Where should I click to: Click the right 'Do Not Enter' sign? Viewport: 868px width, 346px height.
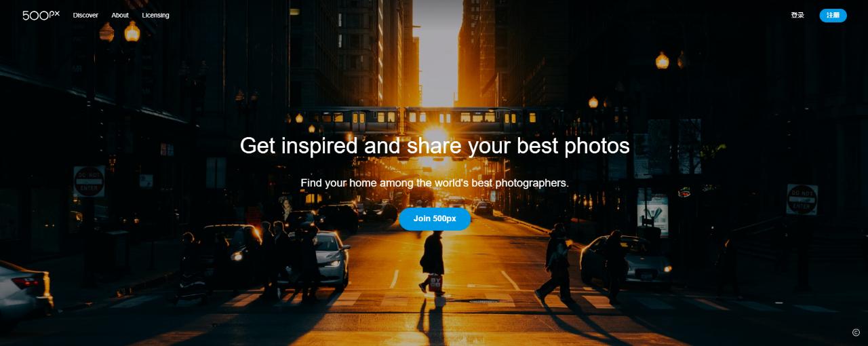(x=802, y=199)
